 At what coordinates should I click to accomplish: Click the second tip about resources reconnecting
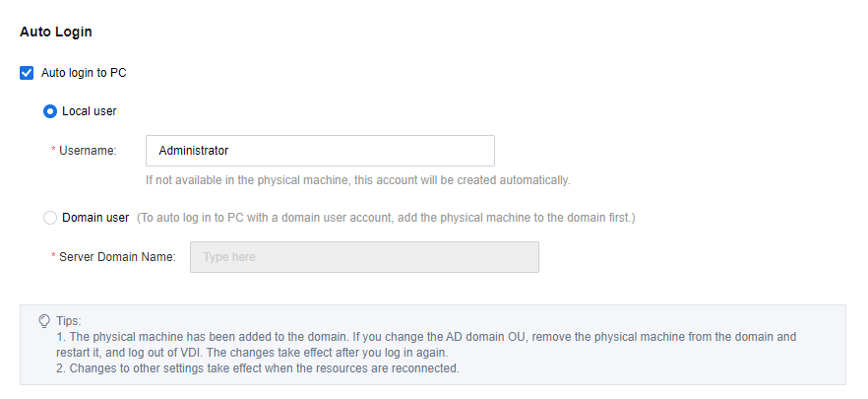tap(258, 369)
